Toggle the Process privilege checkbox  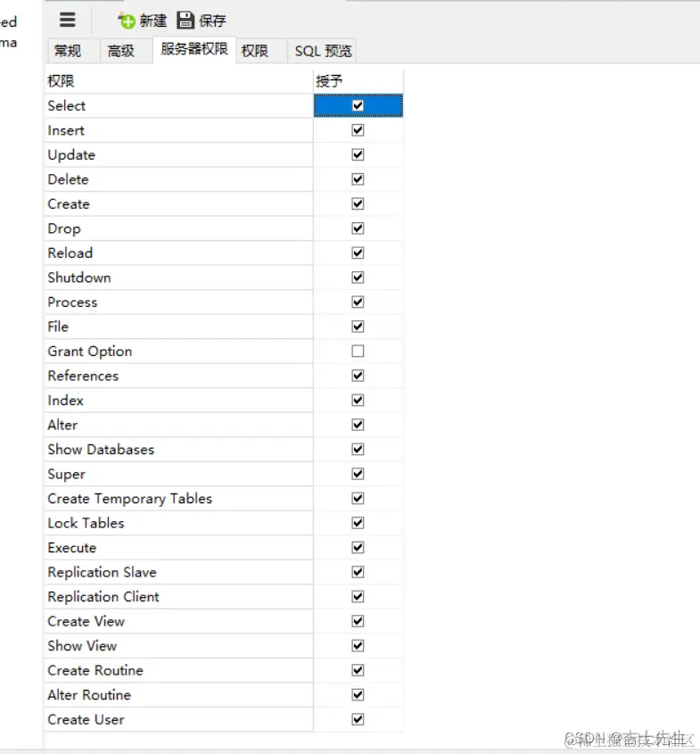pos(358,302)
